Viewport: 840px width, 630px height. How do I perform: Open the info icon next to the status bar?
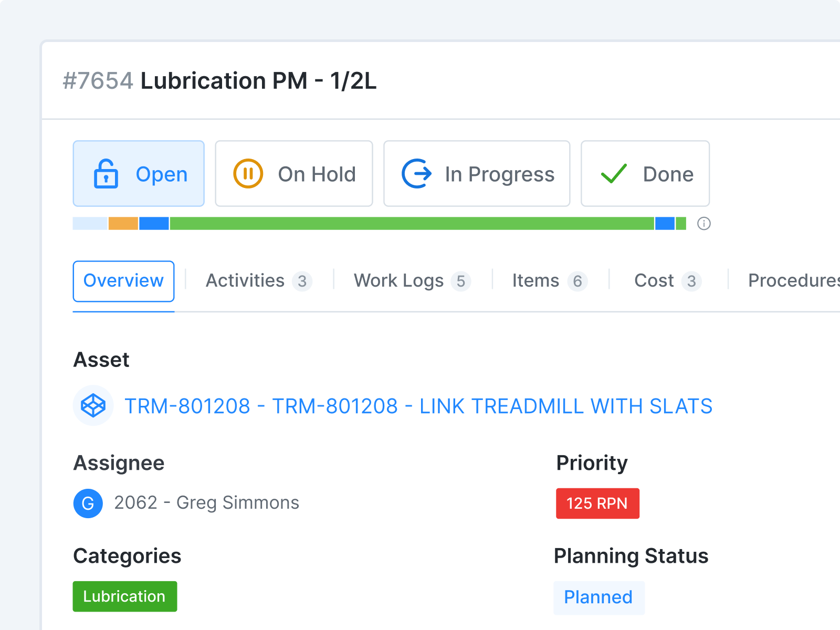705,224
